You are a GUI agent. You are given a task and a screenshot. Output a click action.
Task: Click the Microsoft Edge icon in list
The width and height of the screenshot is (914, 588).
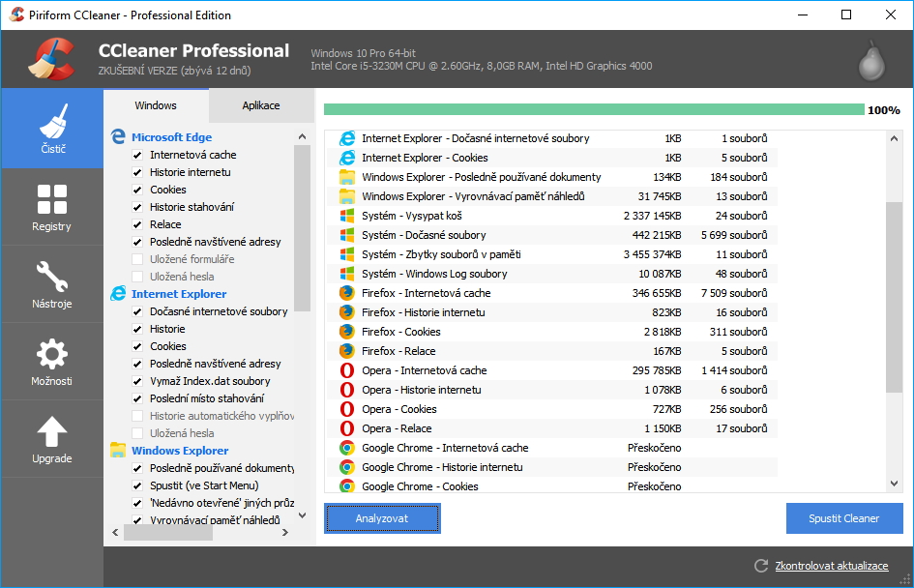(x=118, y=137)
